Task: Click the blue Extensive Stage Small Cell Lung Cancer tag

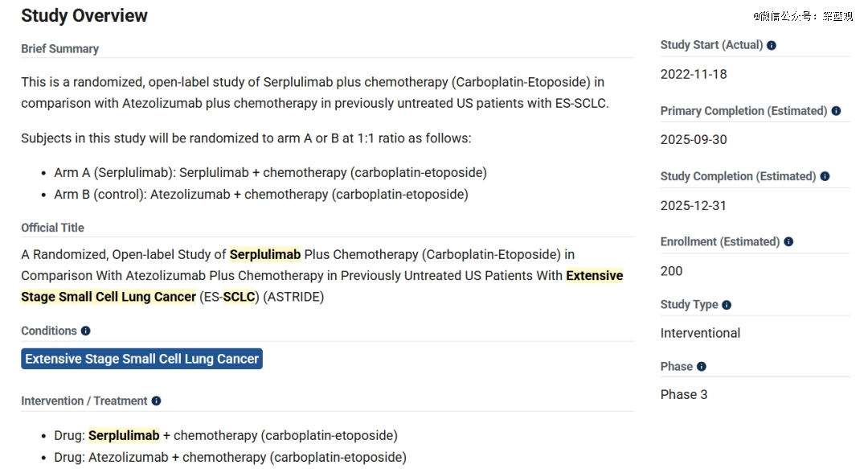Action: pyautogui.click(x=141, y=359)
